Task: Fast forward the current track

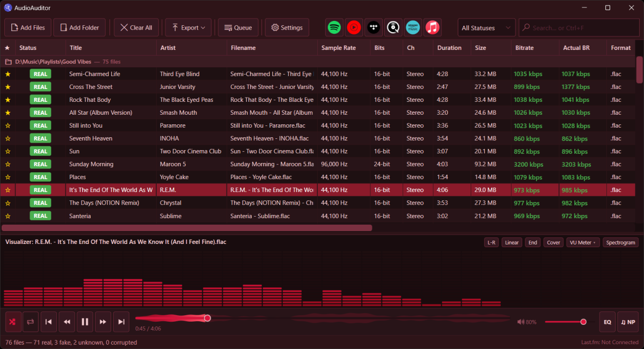Action: [x=103, y=322]
